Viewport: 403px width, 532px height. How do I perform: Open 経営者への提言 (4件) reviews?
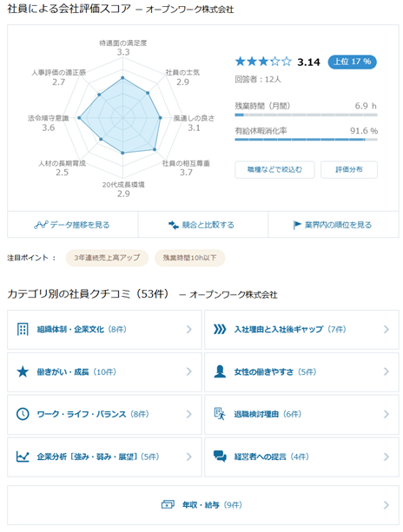click(x=301, y=456)
